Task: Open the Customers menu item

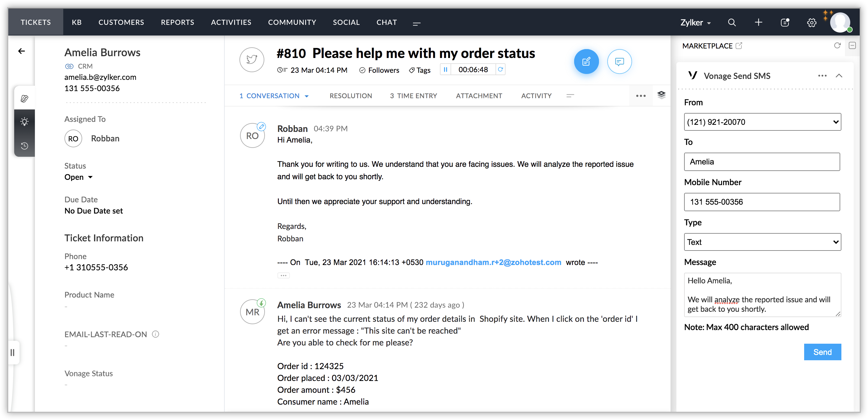Action: (x=121, y=22)
